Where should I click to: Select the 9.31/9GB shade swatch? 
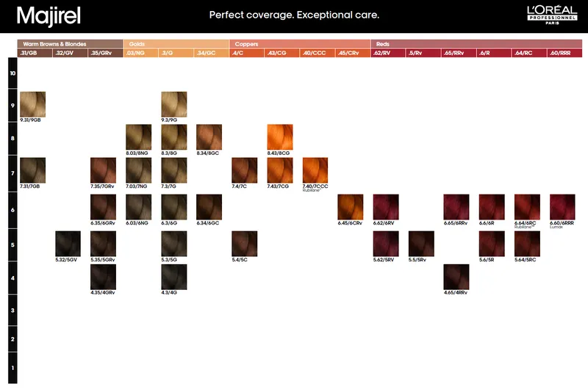[x=32, y=104]
